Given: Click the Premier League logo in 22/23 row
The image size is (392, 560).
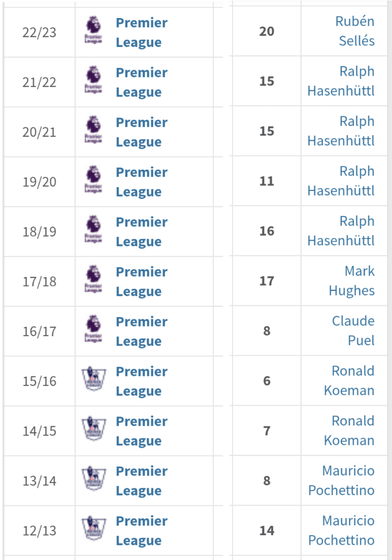Looking at the screenshot, I should [x=93, y=30].
